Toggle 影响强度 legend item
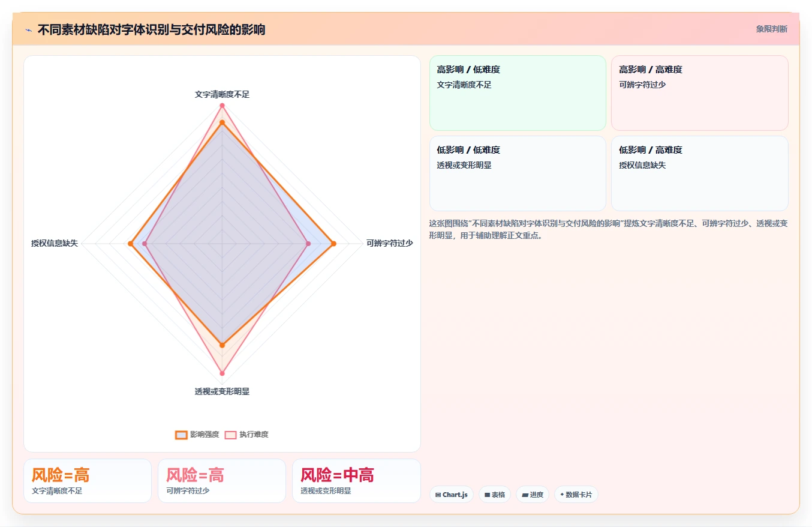 [197, 435]
